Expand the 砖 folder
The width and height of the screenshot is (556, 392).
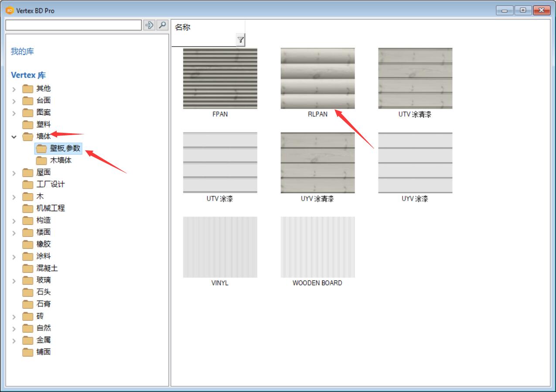pyautogui.click(x=14, y=317)
